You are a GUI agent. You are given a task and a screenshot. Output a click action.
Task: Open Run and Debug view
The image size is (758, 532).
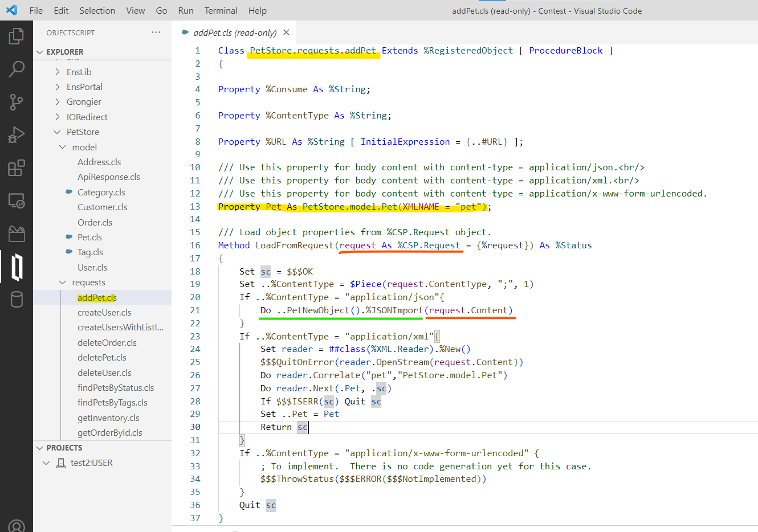[17, 135]
